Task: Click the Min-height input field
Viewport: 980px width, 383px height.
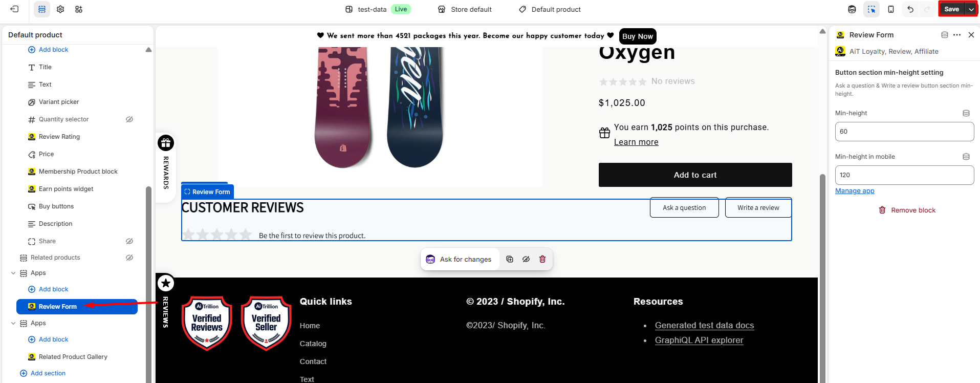Action: coord(904,132)
